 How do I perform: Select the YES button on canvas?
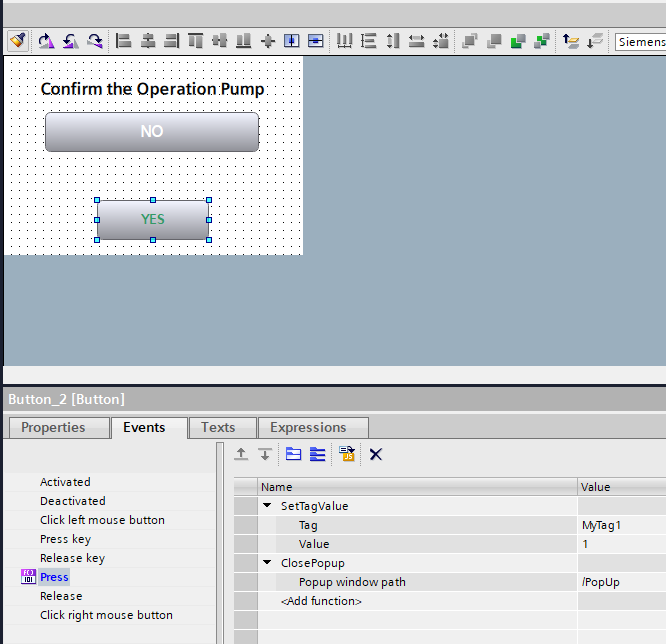pyautogui.click(x=152, y=220)
